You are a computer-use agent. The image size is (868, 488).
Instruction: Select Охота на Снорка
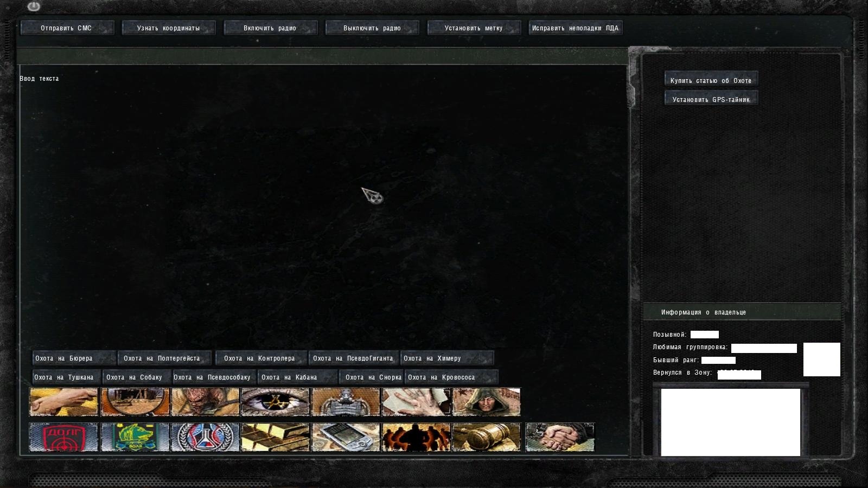tap(371, 377)
